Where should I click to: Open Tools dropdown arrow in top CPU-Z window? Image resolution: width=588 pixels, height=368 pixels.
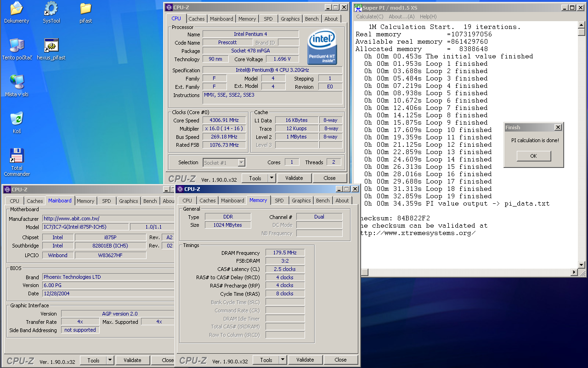pyautogui.click(x=271, y=178)
